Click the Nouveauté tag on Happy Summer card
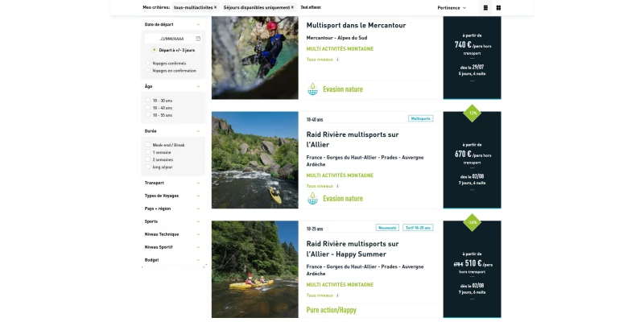Image resolution: width=644 pixels, height=322 pixels. coord(387,228)
